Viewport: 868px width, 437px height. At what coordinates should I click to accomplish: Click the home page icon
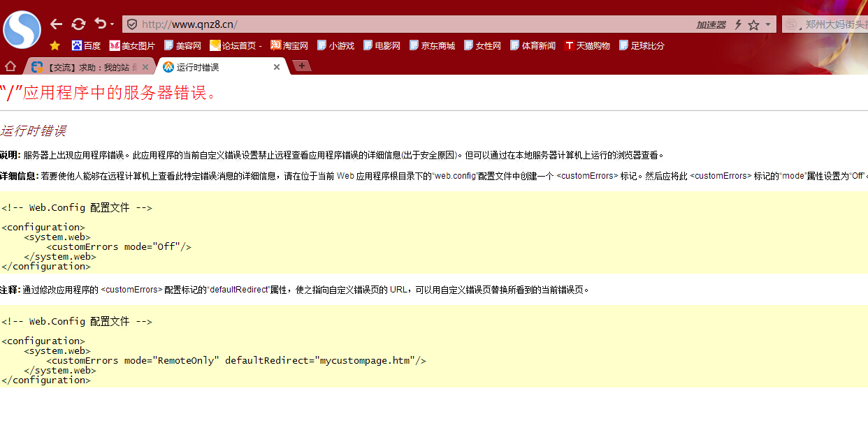10,66
